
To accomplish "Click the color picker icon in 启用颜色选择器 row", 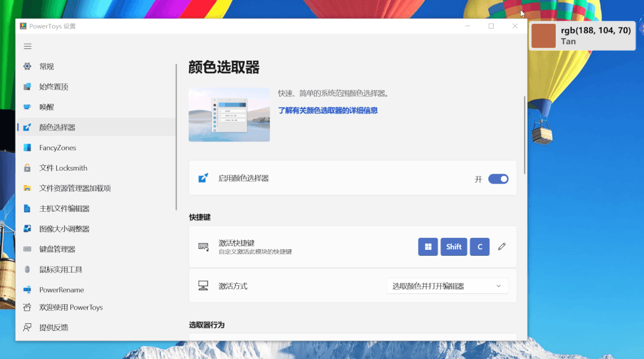I will click(204, 178).
